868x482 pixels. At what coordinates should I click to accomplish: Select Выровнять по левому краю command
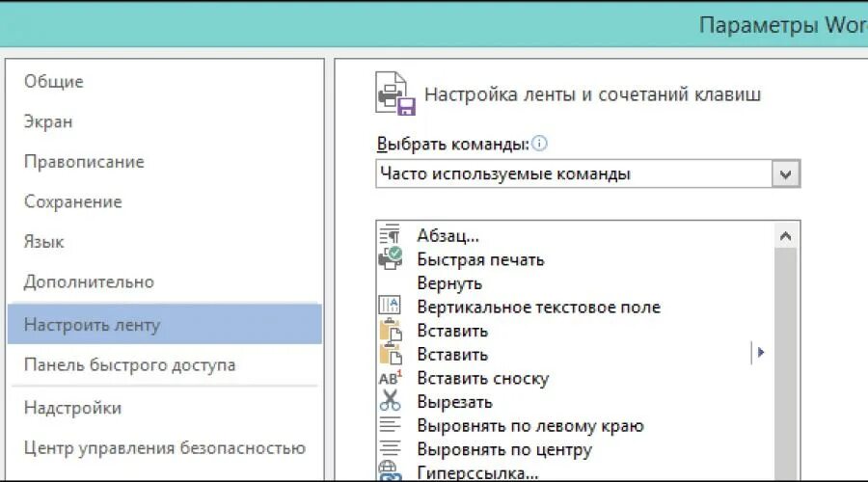pyautogui.click(x=530, y=426)
